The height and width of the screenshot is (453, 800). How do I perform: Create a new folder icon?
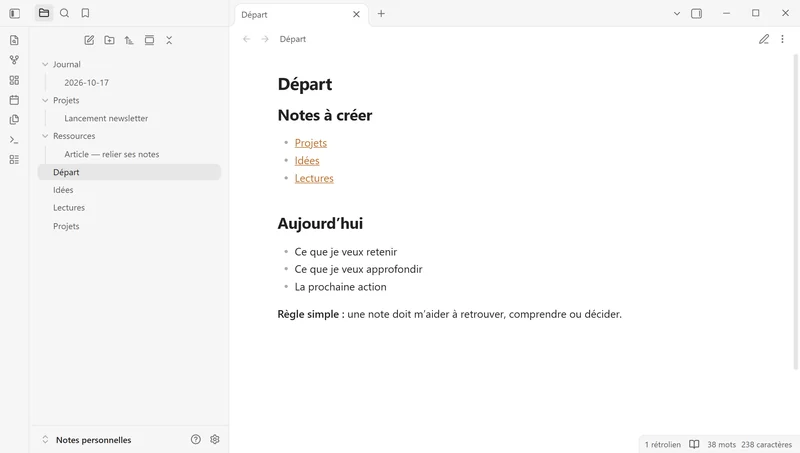pyautogui.click(x=109, y=40)
